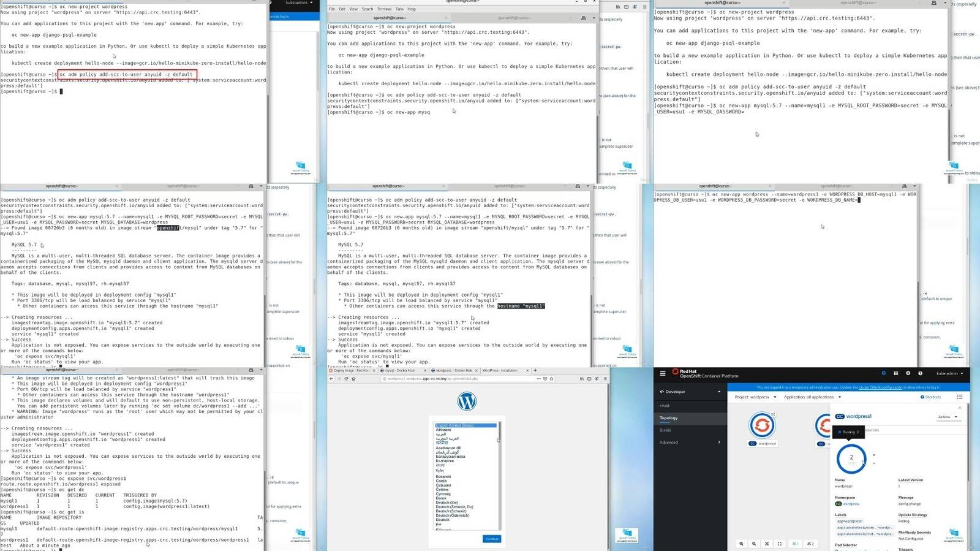Open the OpenShift console hamburger navigation menu
Screen dimensions: 980x551
coord(663,373)
